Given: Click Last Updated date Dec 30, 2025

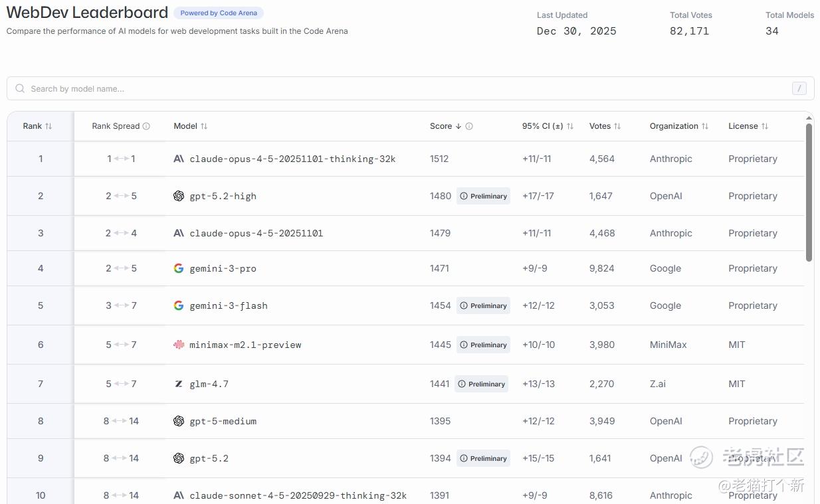Looking at the screenshot, I should (x=576, y=31).
